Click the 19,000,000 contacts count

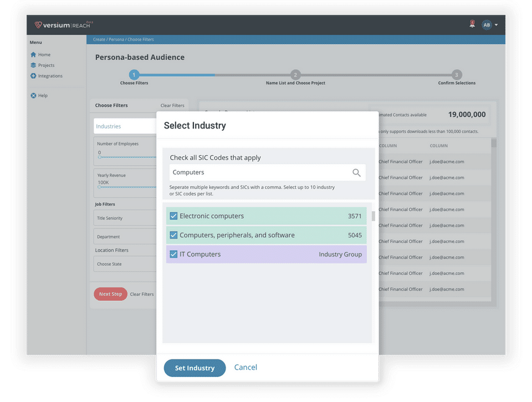click(x=467, y=115)
